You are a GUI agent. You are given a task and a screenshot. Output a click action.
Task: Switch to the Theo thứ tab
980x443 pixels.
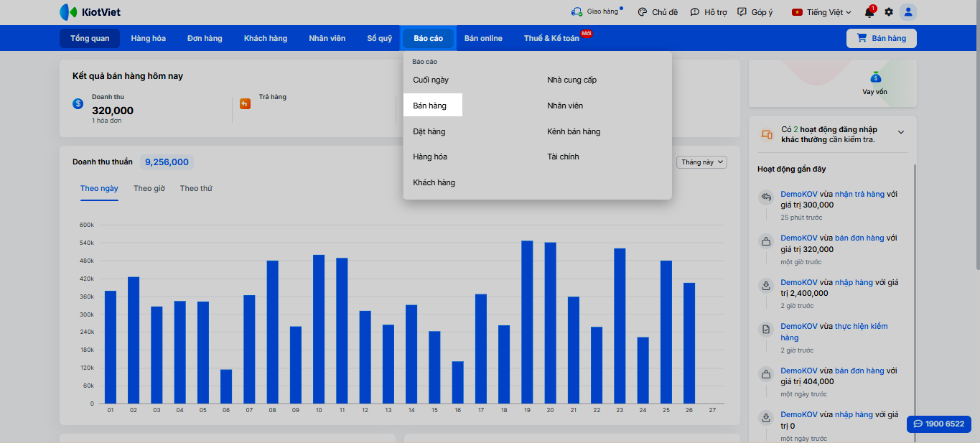[196, 188]
